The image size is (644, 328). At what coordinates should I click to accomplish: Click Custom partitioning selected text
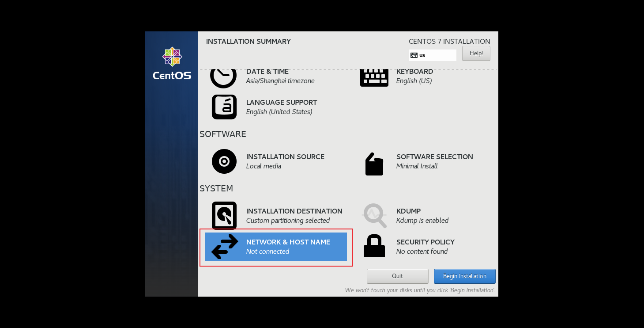(x=288, y=221)
